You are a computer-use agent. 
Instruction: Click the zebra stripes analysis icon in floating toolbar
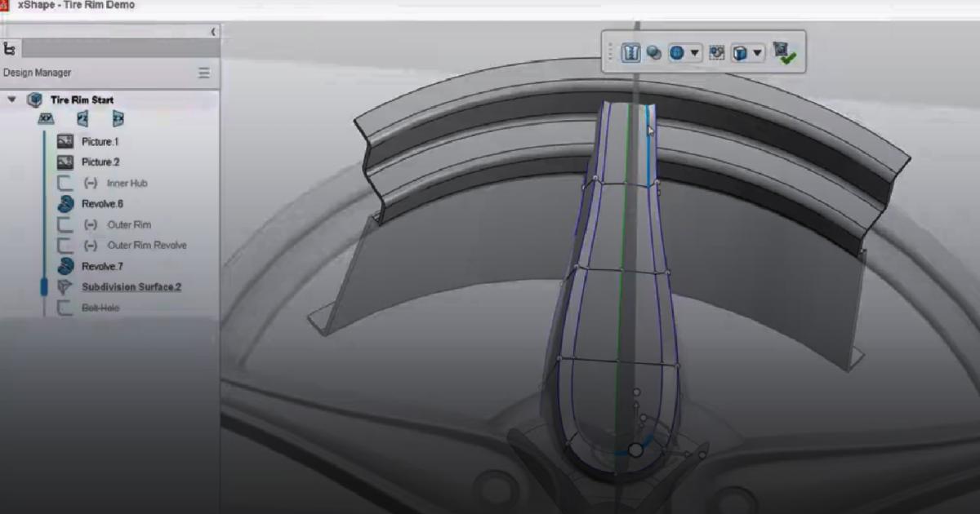click(632, 51)
